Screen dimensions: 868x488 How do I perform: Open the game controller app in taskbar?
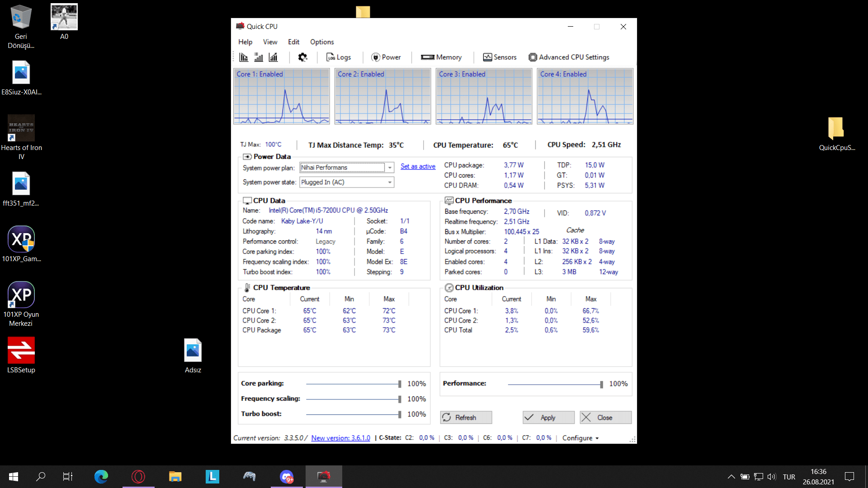point(250,477)
